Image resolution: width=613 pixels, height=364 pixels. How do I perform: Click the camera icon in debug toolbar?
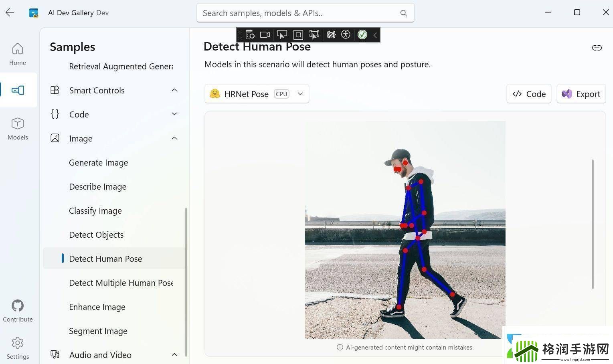[x=265, y=35]
